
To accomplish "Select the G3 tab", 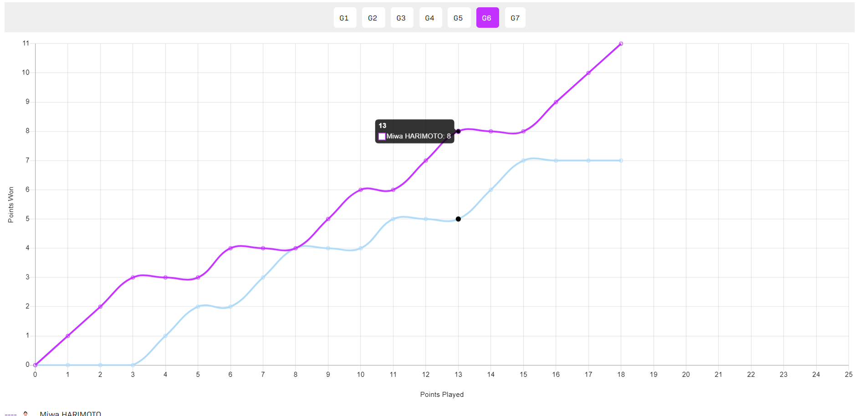I will tap(401, 18).
